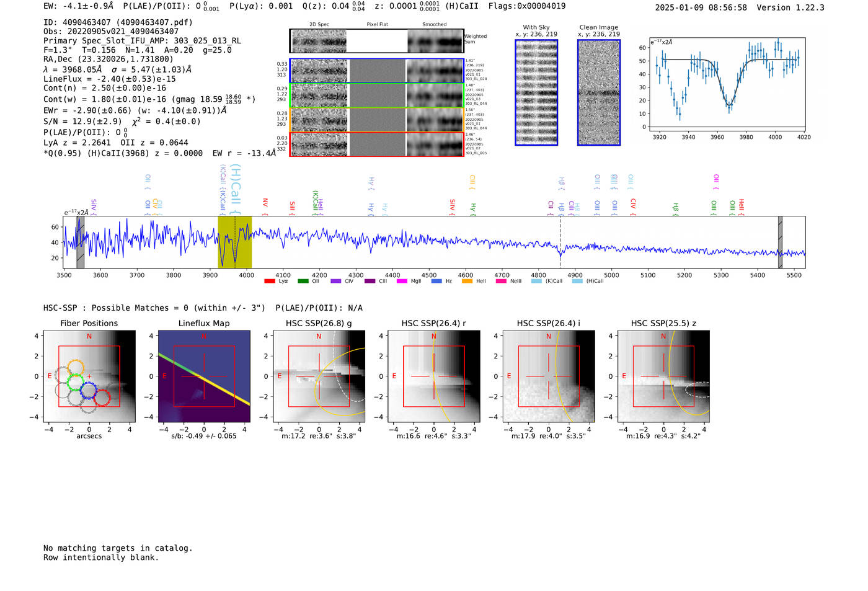Viewport: 868px width, 591px height.
Task: Click the 'OII z = 0.0644' redshift text
Action: click(x=154, y=143)
